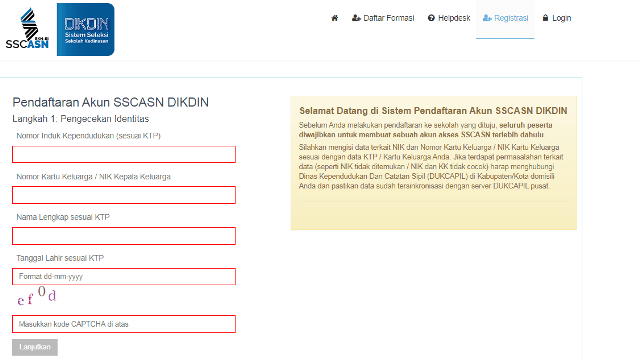Select the Selamat Datang welcome heading
The height and width of the screenshot is (360, 640).
433,111
